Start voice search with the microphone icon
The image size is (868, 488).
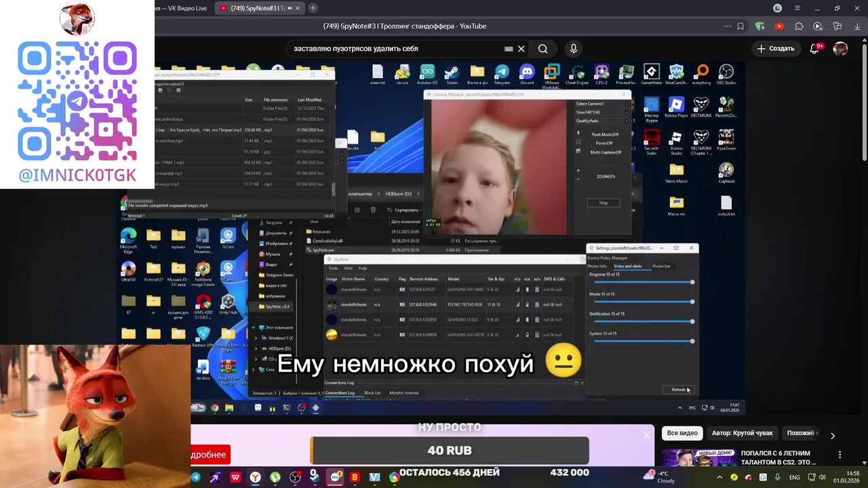coord(574,49)
